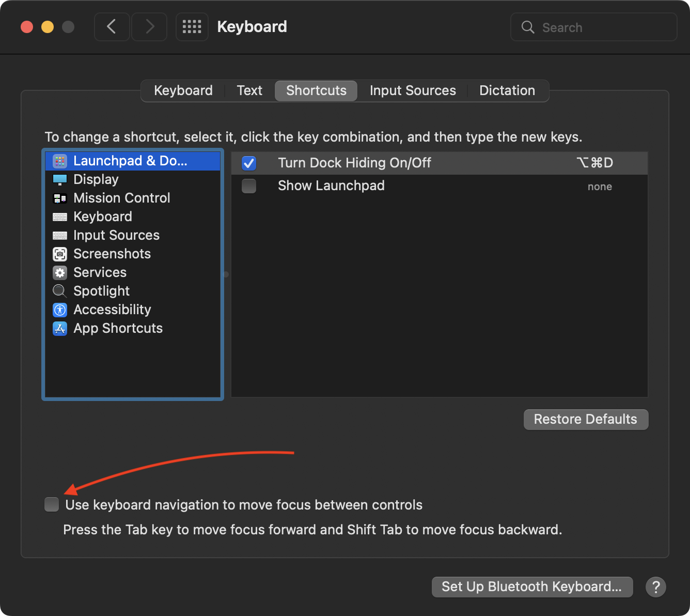Click the App Shortcuts icon

(x=60, y=329)
